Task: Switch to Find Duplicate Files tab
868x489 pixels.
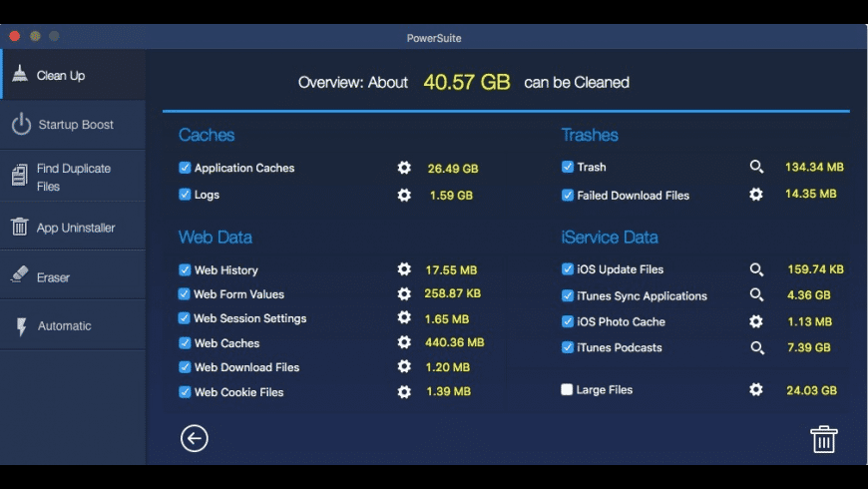Action: point(73,177)
